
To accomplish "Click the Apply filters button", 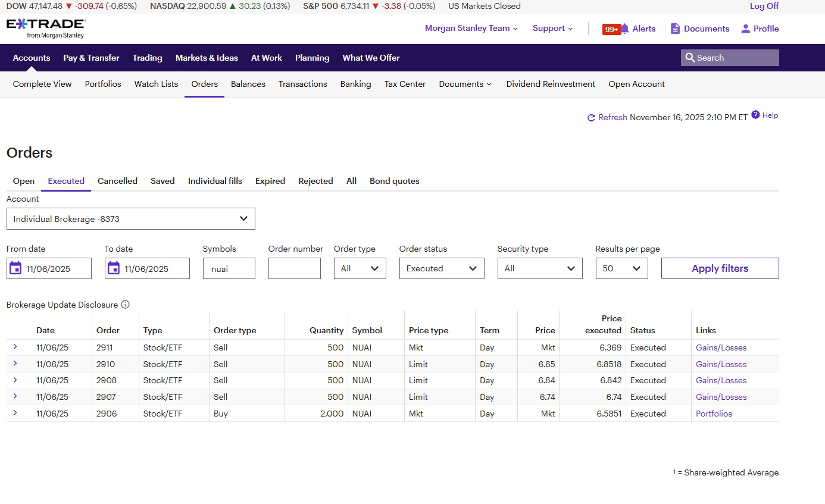I will 720,268.
